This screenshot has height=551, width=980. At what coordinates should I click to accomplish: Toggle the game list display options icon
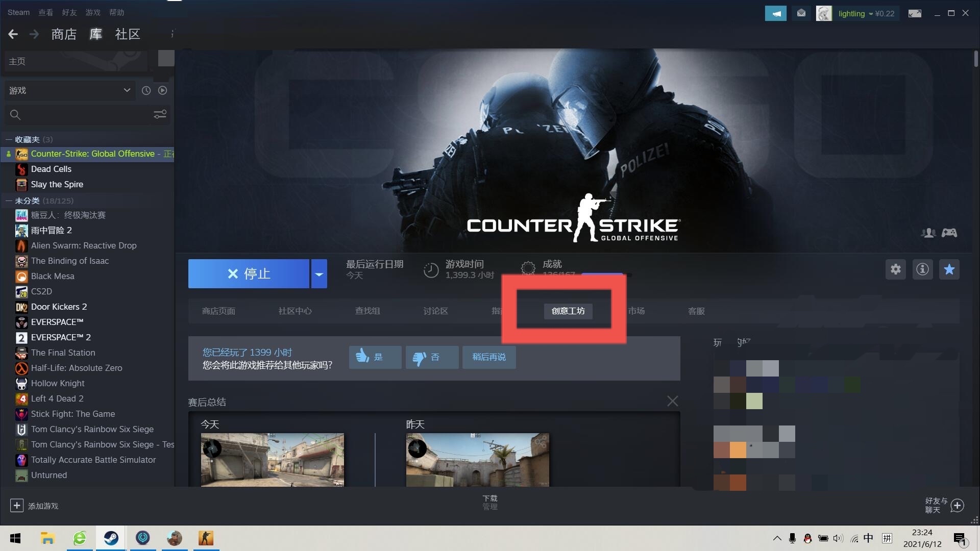tap(160, 114)
